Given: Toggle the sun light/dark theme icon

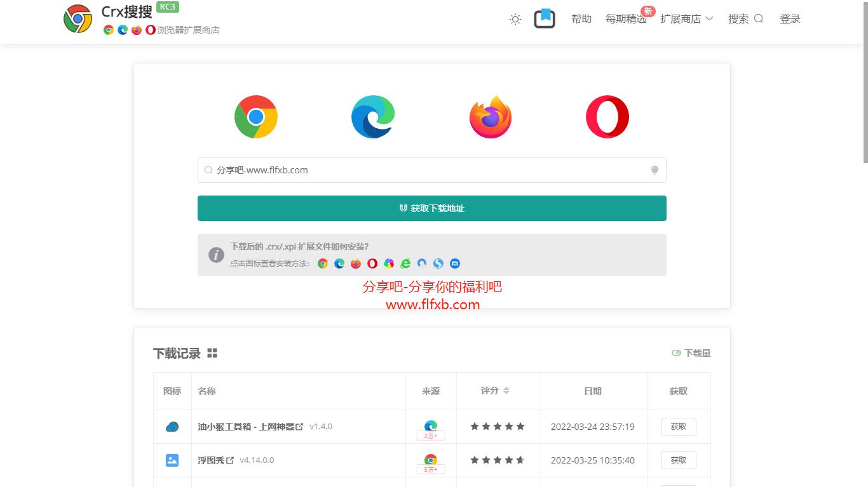Looking at the screenshot, I should click(515, 19).
